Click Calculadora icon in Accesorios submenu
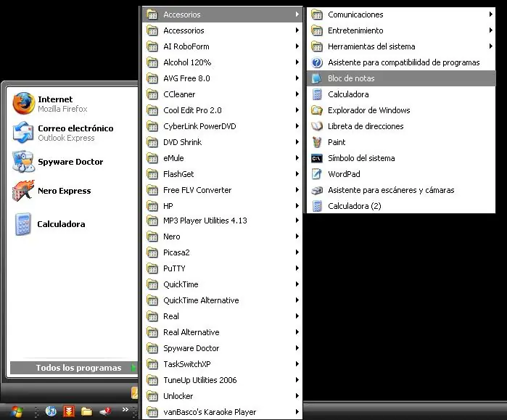 tap(317, 94)
